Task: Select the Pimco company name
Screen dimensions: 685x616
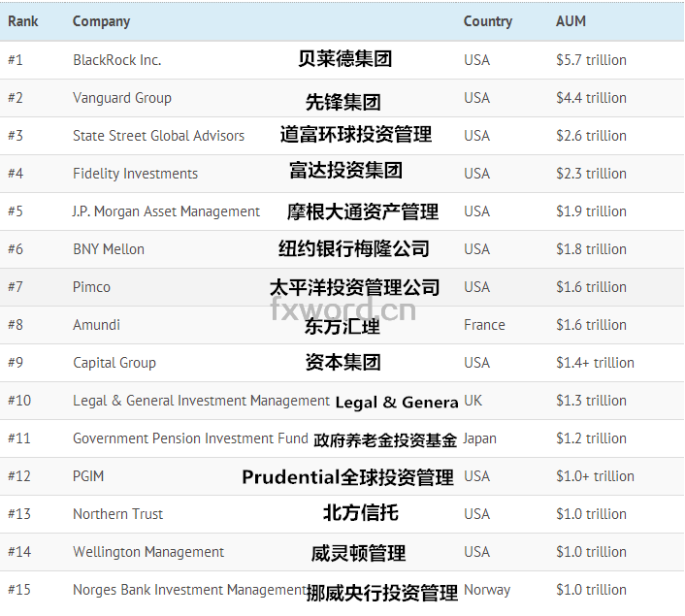Action: [x=91, y=287]
